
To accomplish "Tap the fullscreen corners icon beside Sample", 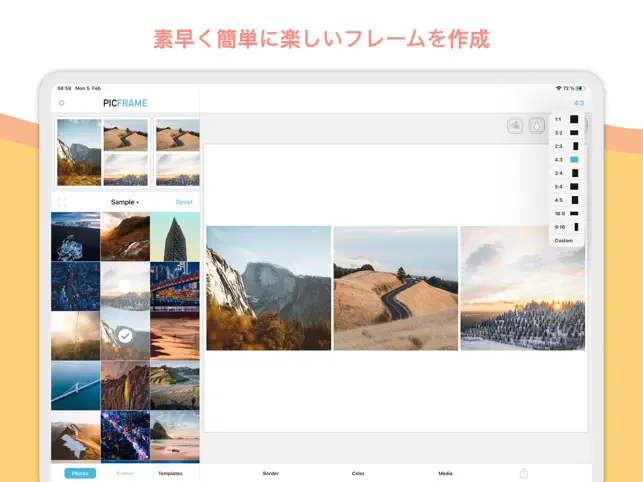I will (62, 202).
